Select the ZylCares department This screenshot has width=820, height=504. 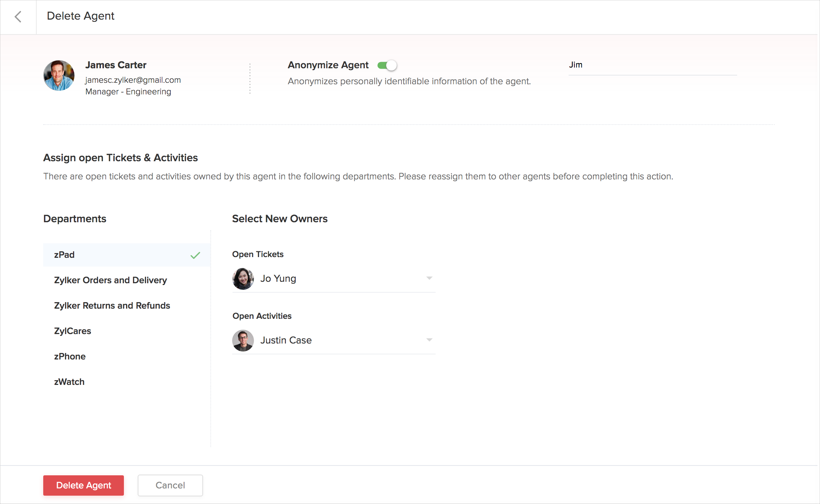(126, 331)
